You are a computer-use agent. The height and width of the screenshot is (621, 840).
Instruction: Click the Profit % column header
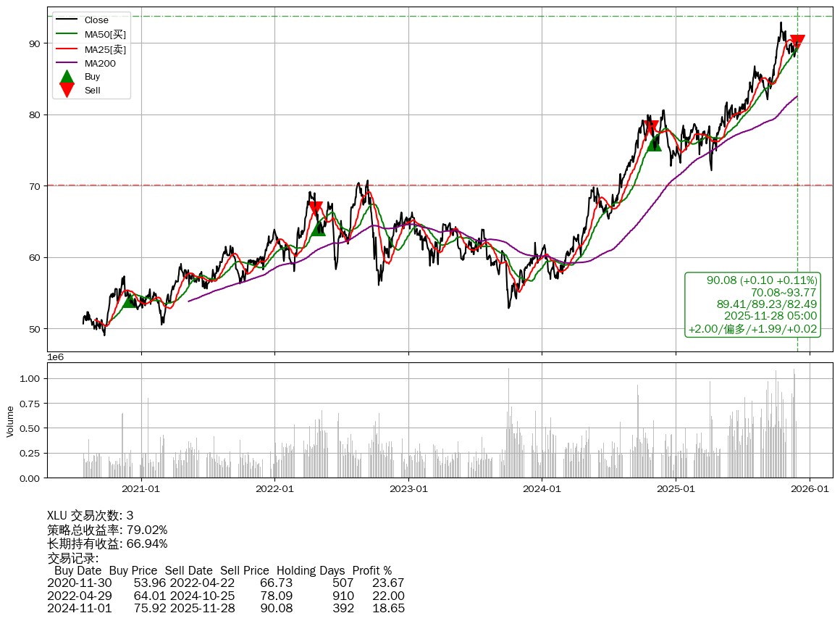tap(371, 571)
